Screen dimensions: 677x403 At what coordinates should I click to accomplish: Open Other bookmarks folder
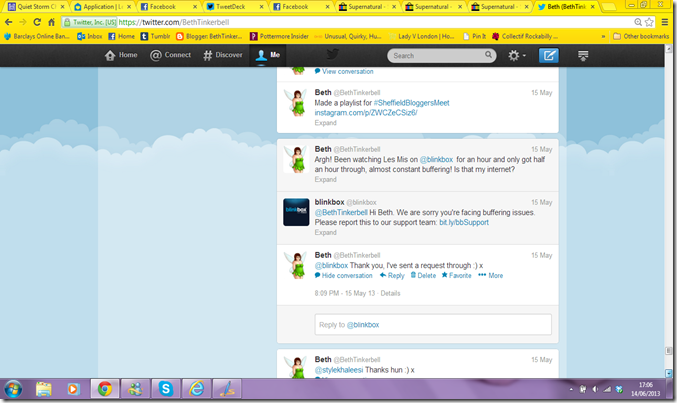(x=641, y=36)
